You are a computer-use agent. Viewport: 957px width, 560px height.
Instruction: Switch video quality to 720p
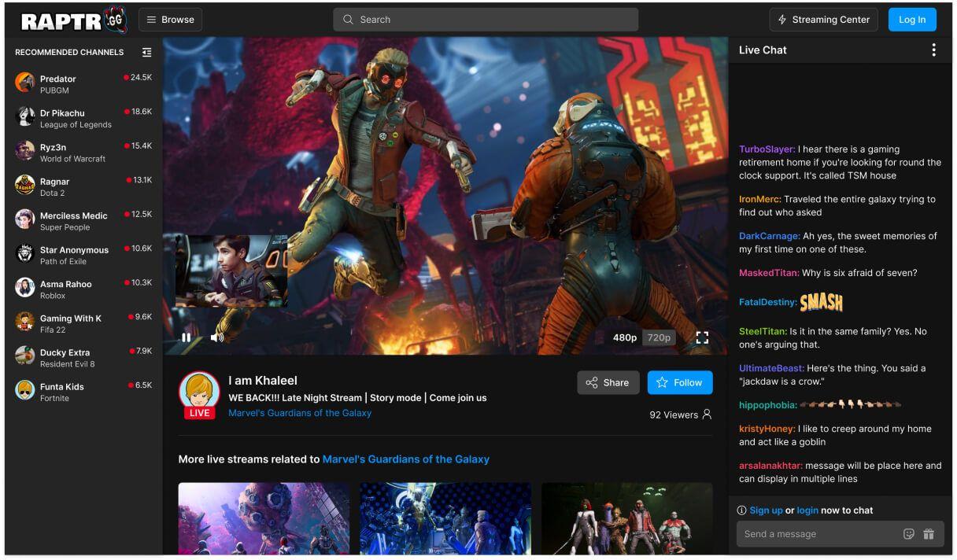click(659, 337)
